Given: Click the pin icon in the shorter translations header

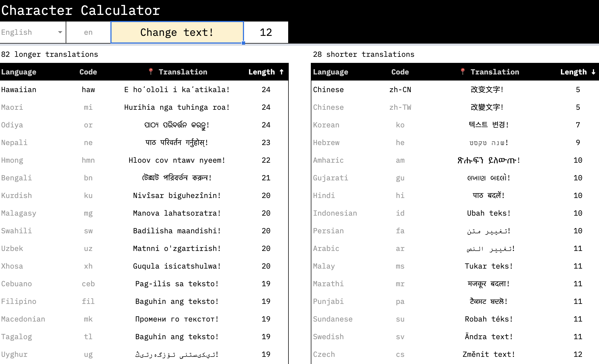Looking at the screenshot, I should pyautogui.click(x=463, y=72).
